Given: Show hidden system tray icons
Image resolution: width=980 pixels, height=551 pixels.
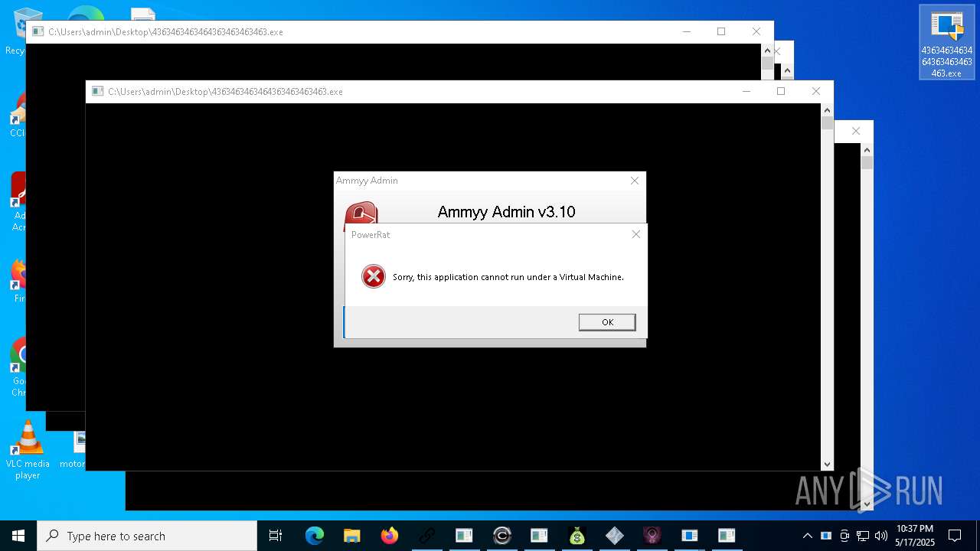Looking at the screenshot, I should pos(807,536).
